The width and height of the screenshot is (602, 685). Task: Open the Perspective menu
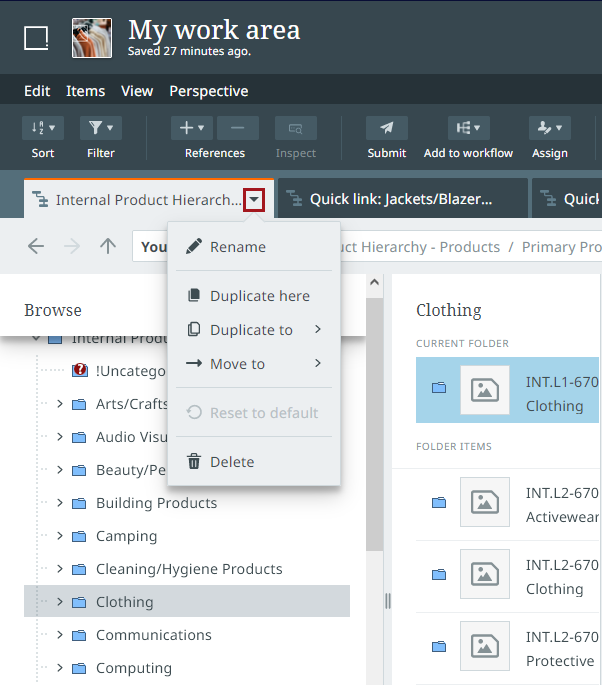(208, 91)
